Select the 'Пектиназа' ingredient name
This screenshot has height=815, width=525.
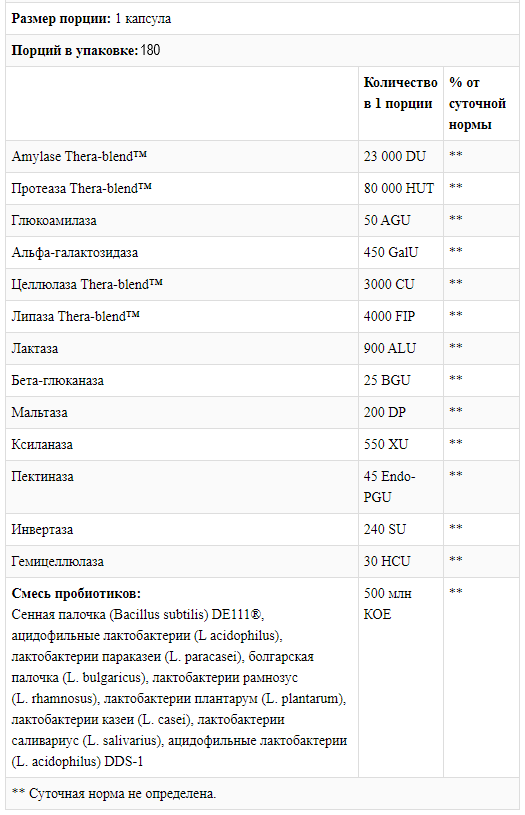[x=43, y=477]
